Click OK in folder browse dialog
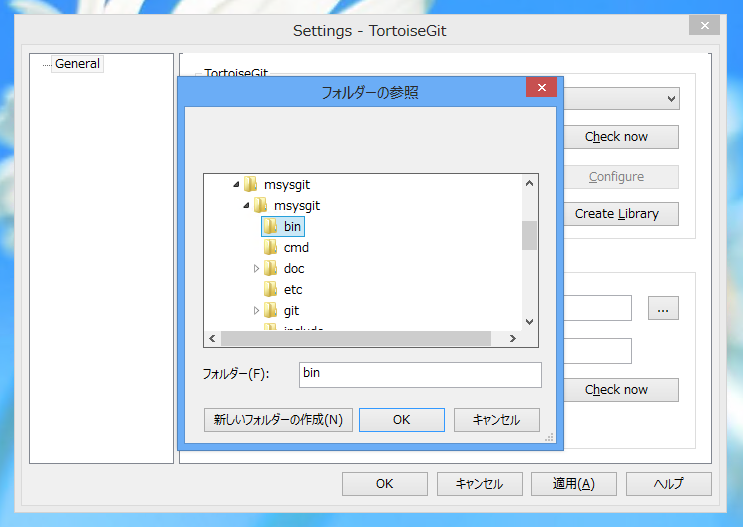The height and width of the screenshot is (527, 743). [401, 420]
